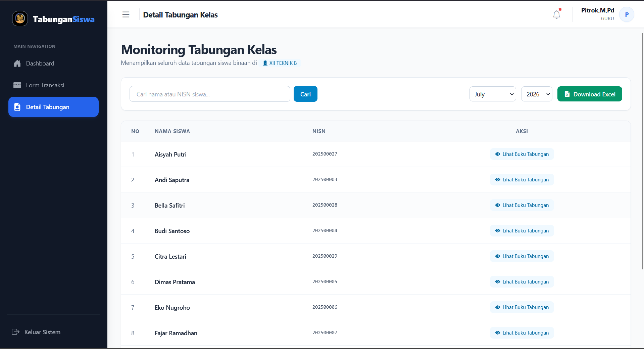
Task: Open the month dropdown showing July
Action: tap(493, 94)
